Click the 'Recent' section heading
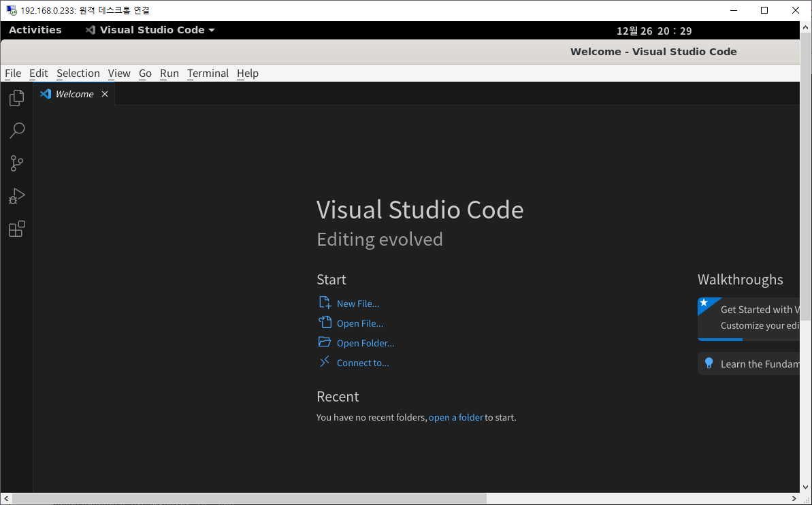The height and width of the screenshot is (505, 812). pyautogui.click(x=338, y=397)
